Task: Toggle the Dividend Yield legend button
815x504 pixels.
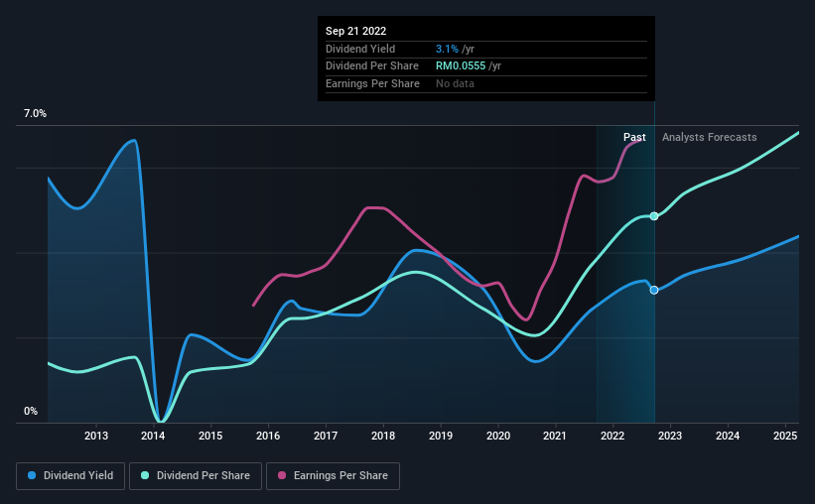Action: [x=70, y=476]
